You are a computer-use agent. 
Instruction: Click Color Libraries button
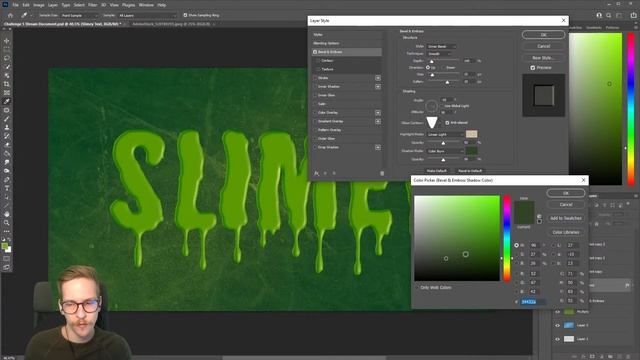[566, 232]
